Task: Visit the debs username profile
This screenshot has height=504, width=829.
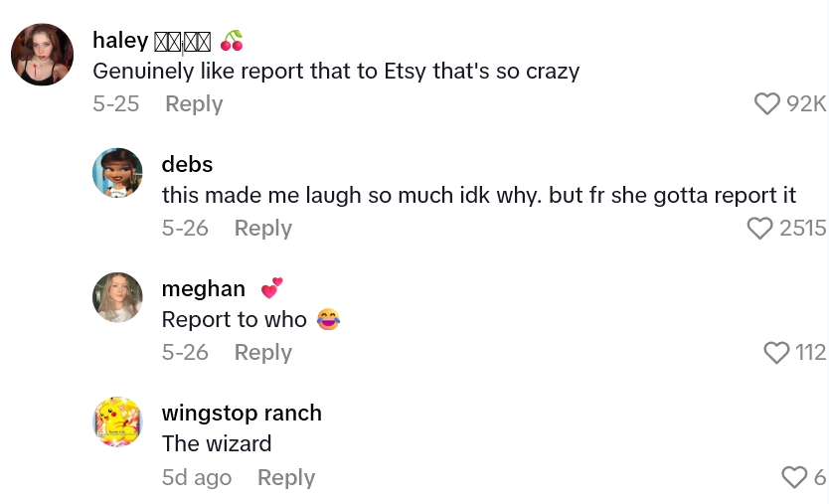Action: click(x=187, y=164)
